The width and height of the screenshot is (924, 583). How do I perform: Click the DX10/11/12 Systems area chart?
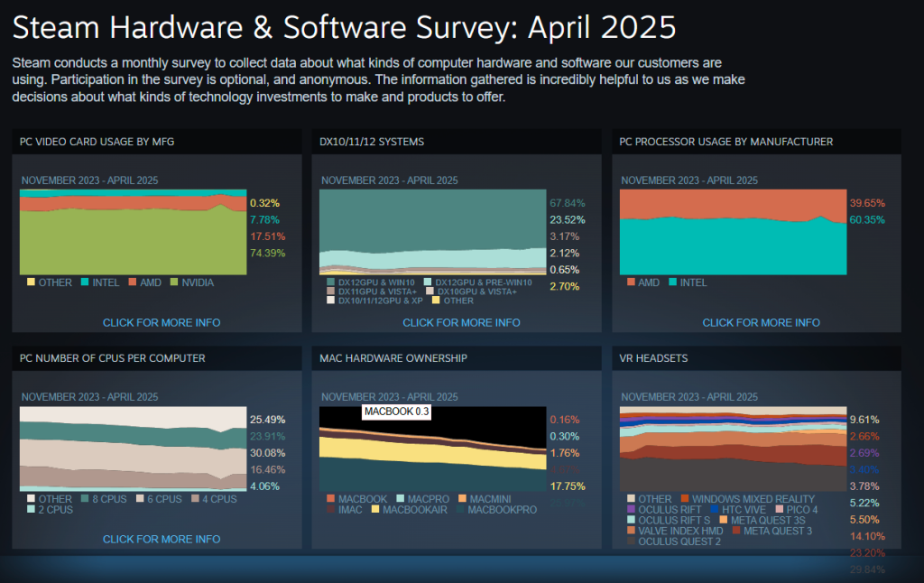tap(432, 232)
